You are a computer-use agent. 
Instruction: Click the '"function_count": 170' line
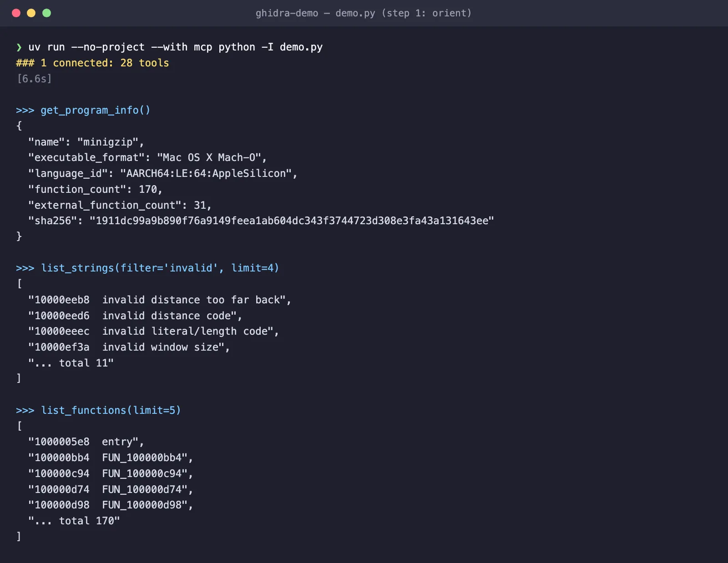95,189
